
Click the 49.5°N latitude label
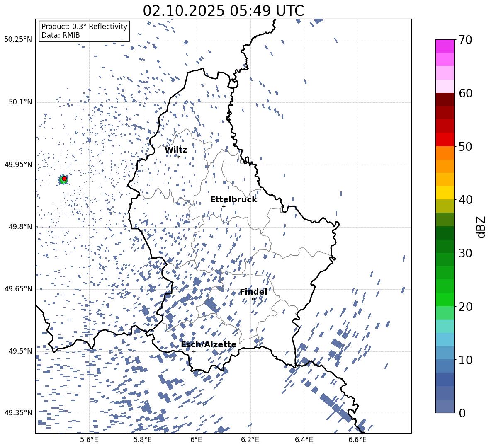20,351
